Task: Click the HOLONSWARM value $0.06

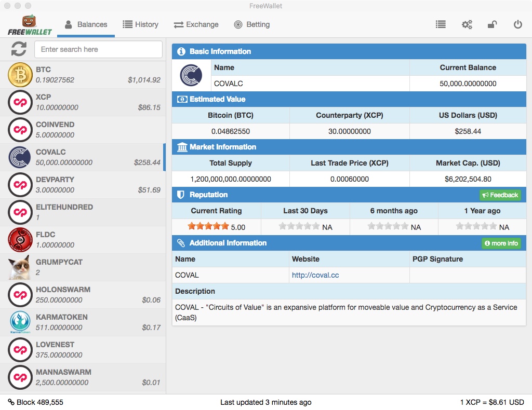Action: [x=151, y=300]
